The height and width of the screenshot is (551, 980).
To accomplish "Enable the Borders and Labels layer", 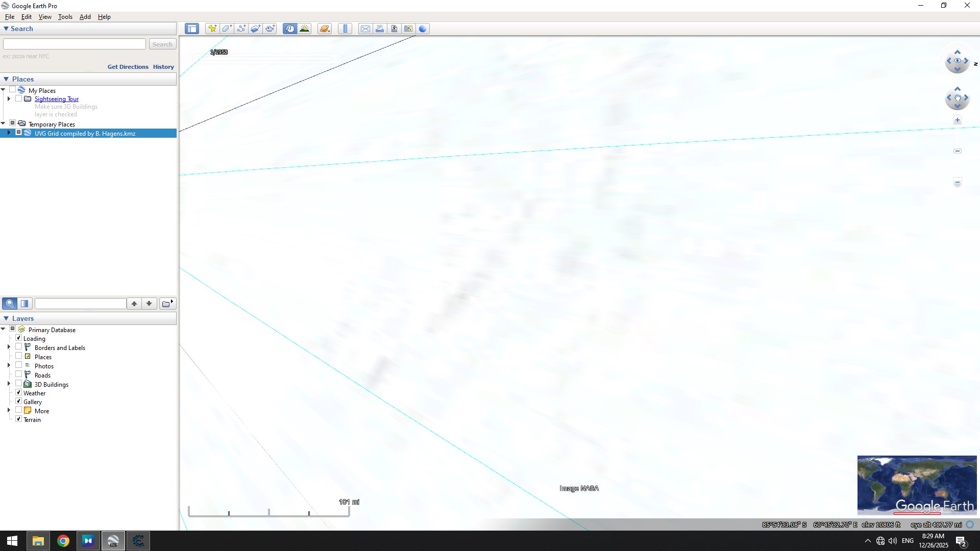I will [19, 347].
